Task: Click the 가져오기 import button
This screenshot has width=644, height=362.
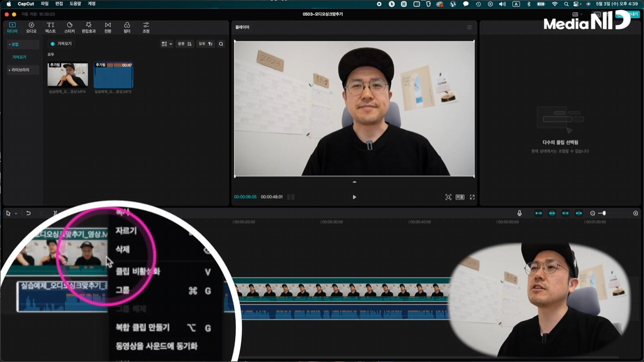Action: point(61,44)
